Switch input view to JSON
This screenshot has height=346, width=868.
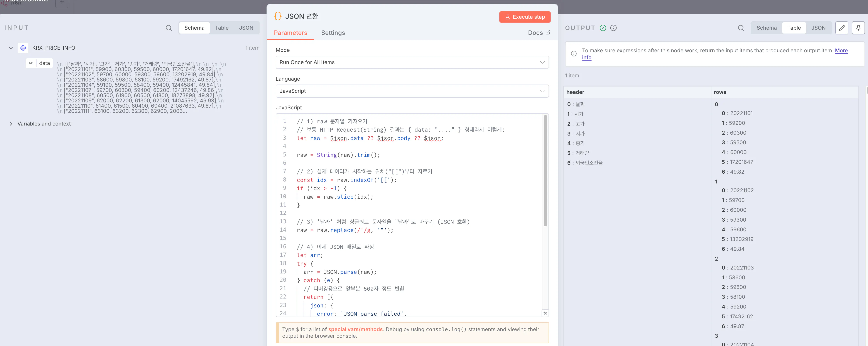tap(246, 28)
